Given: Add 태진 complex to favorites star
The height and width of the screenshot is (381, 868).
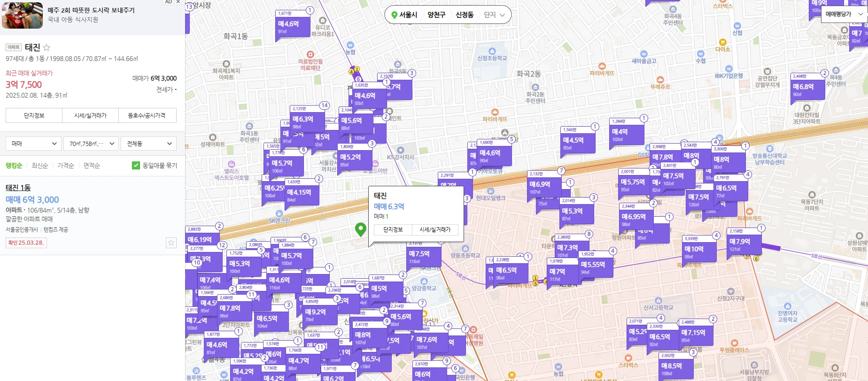Looking at the screenshot, I should pyautogui.click(x=46, y=47).
